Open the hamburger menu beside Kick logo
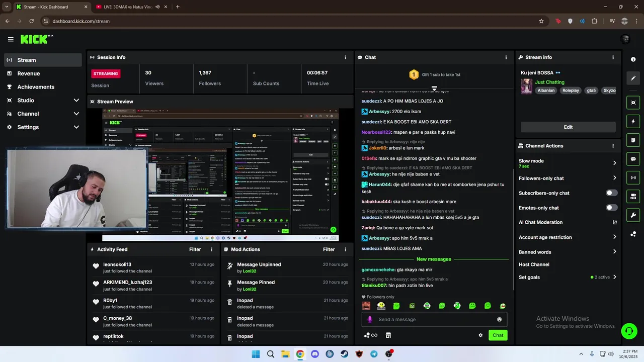644x362 pixels. pyautogui.click(x=11, y=39)
